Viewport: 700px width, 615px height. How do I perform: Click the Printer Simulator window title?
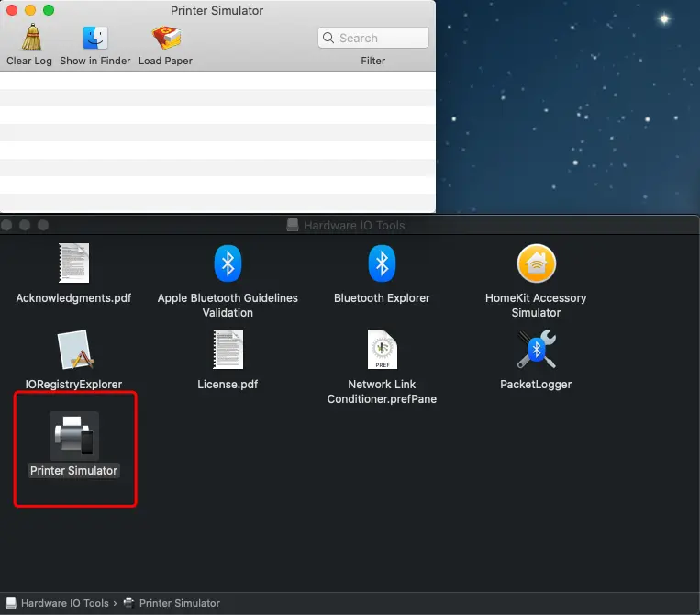pyautogui.click(x=217, y=10)
